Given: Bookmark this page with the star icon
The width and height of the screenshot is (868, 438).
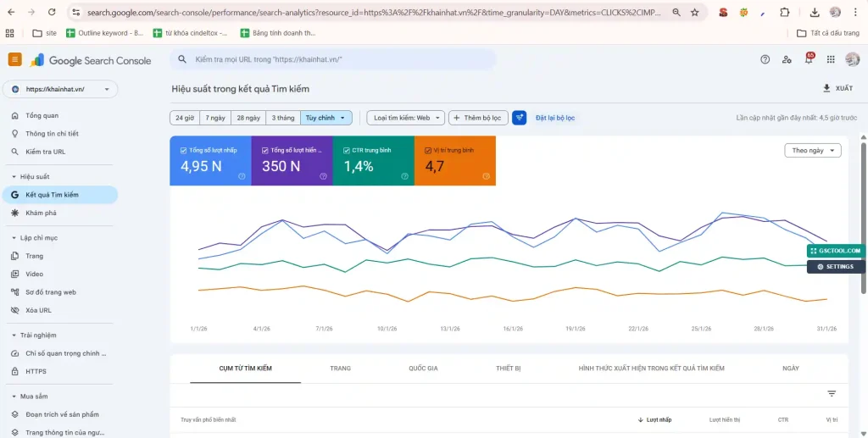Looking at the screenshot, I should (695, 12).
